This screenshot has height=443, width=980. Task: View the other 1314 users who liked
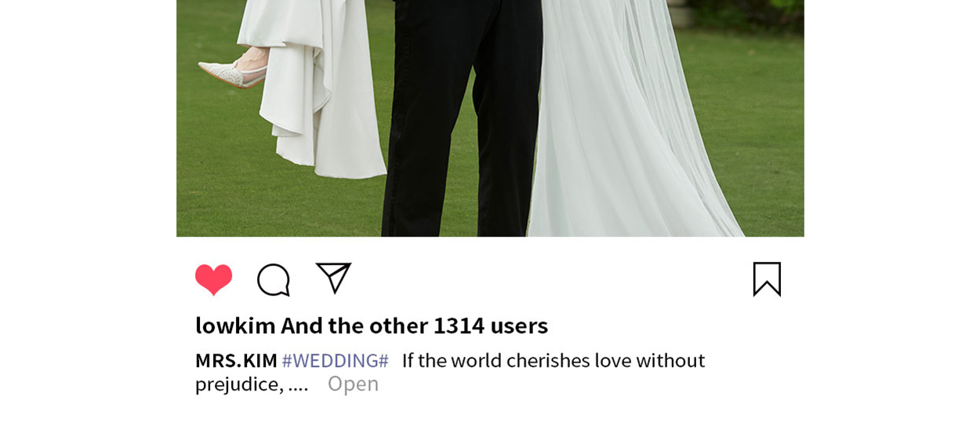click(414, 325)
